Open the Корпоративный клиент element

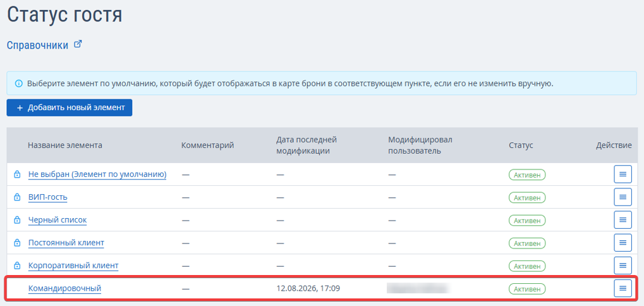(73, 266)
